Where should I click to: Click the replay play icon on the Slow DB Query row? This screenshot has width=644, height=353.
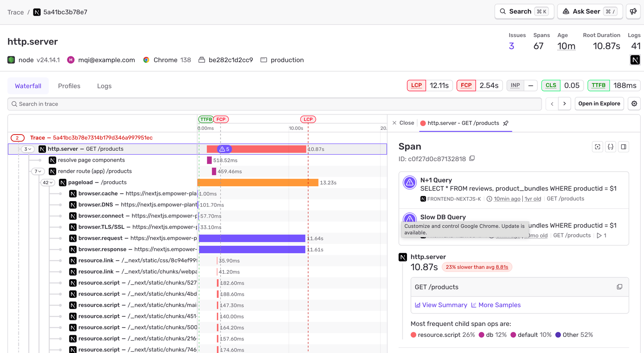click(599, 235)
